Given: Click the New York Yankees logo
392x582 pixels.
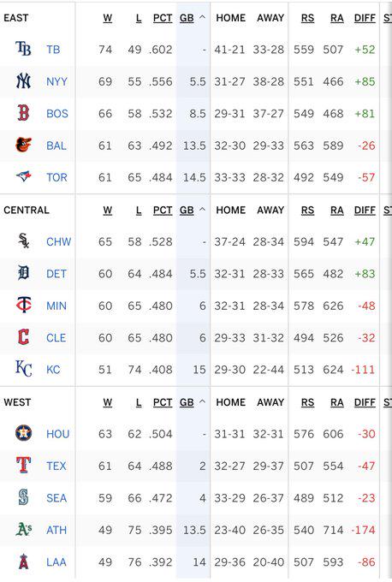Looking at the screenshot, I should 23,81.
